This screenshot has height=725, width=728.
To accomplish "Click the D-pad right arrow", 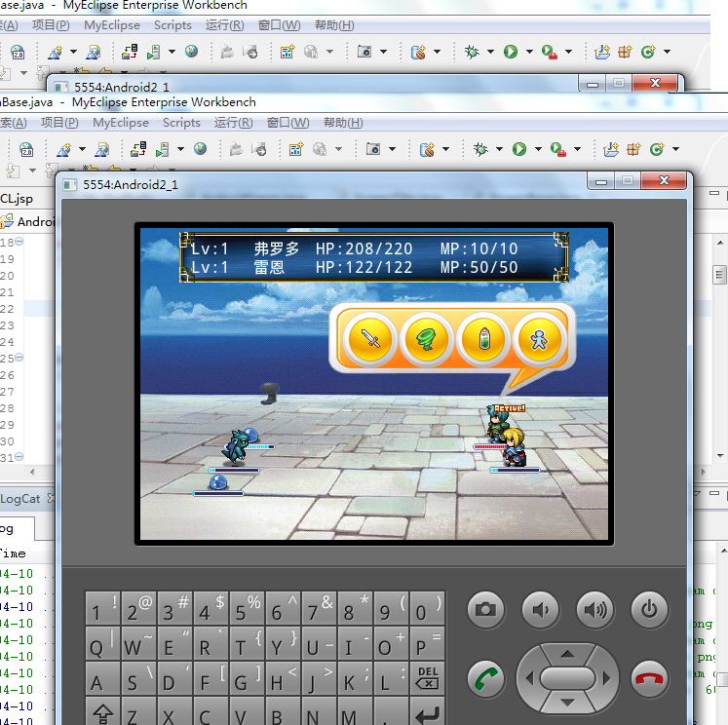I will pos(606,678).
